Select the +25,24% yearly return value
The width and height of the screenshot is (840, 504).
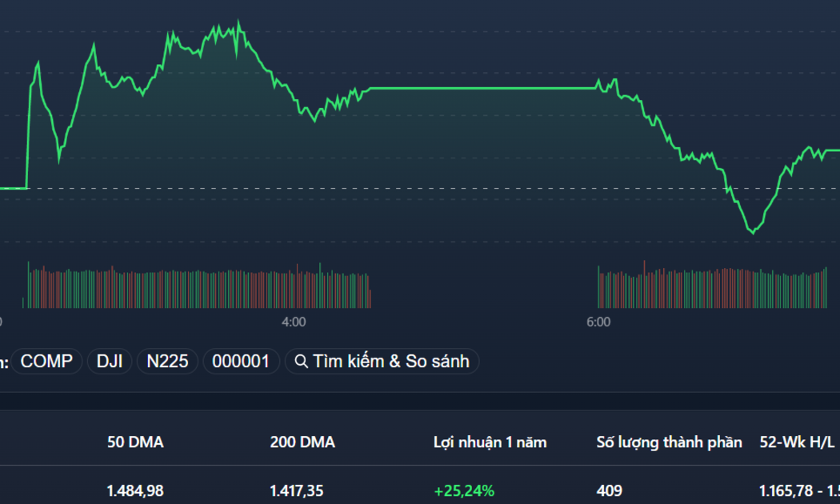click(x=464, y=490)
